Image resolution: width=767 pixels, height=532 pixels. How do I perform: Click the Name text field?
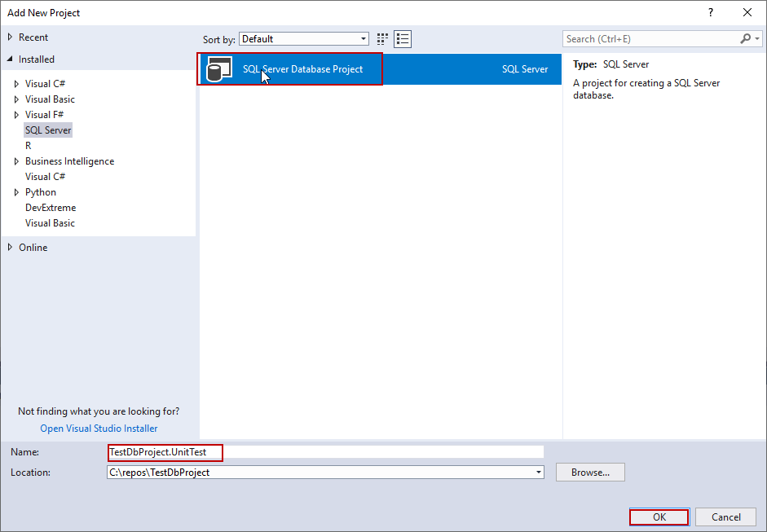[245, 452]
